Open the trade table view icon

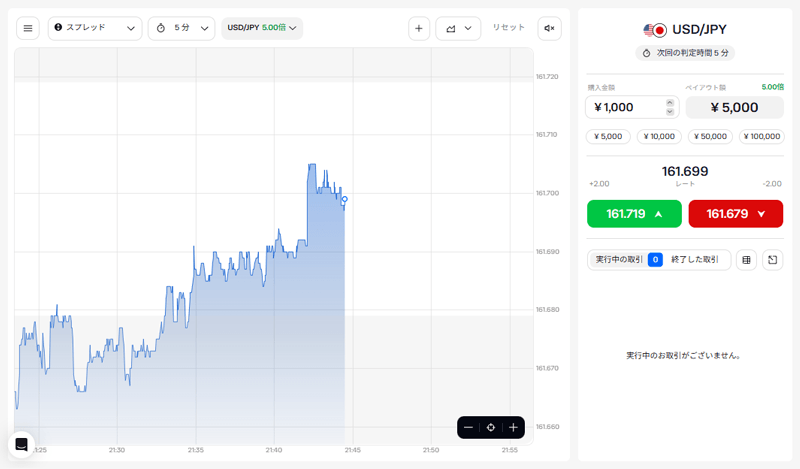(x=746, y=260)
